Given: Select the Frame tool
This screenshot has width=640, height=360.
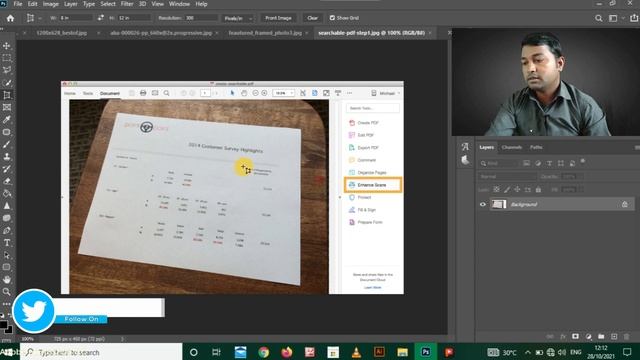Looking at the screenshot, I should tap(7, 107).
